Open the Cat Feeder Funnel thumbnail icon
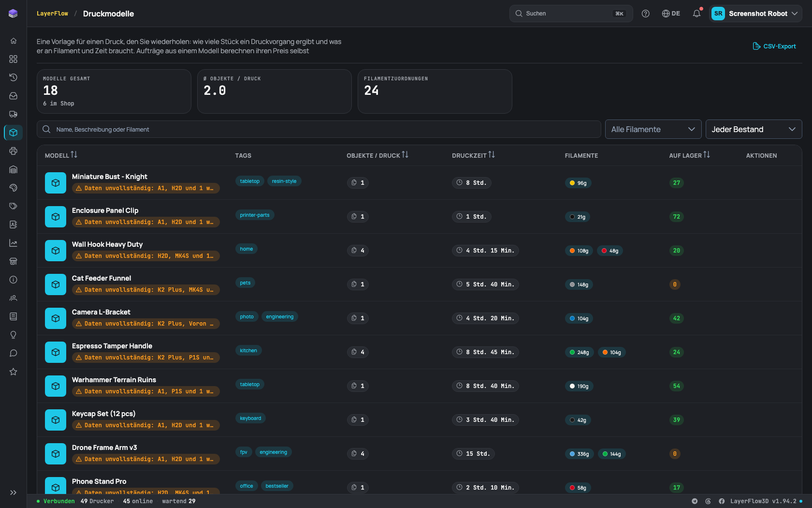812x508 pixels. click(56, 284)
